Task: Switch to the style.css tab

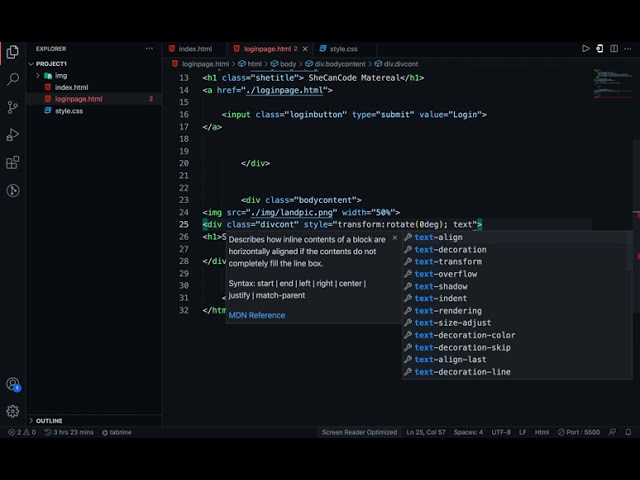Action: [344, 49]
